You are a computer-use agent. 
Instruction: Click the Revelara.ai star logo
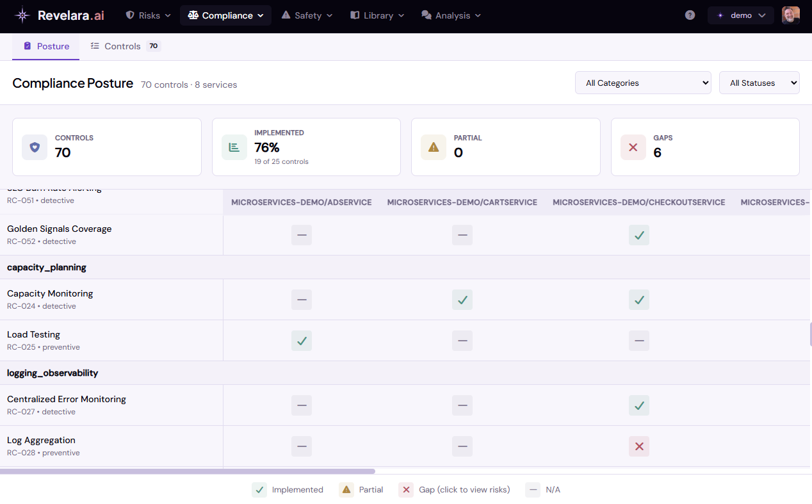coord(22,15)
